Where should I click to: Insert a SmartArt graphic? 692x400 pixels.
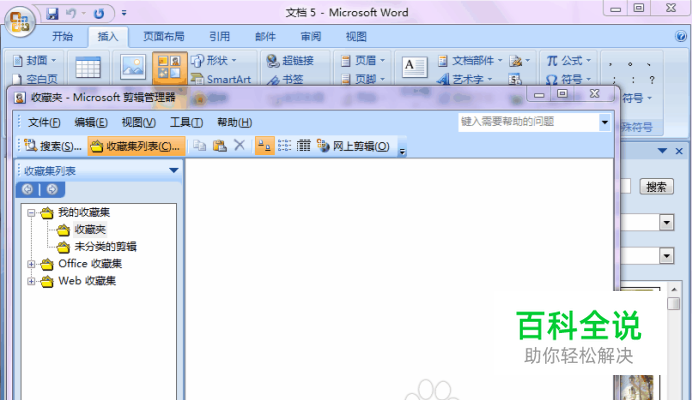[x=221, y=79]
